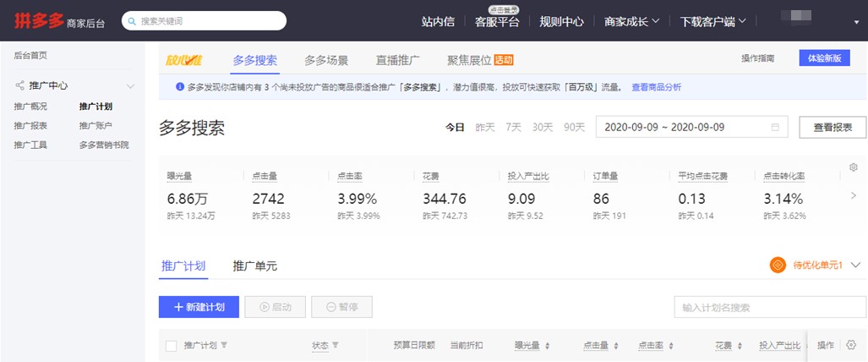Viewport: 868px width, 362px height.
Task: Collapse the 推广中心 sidebar section
Action: (x=131, y=86)
